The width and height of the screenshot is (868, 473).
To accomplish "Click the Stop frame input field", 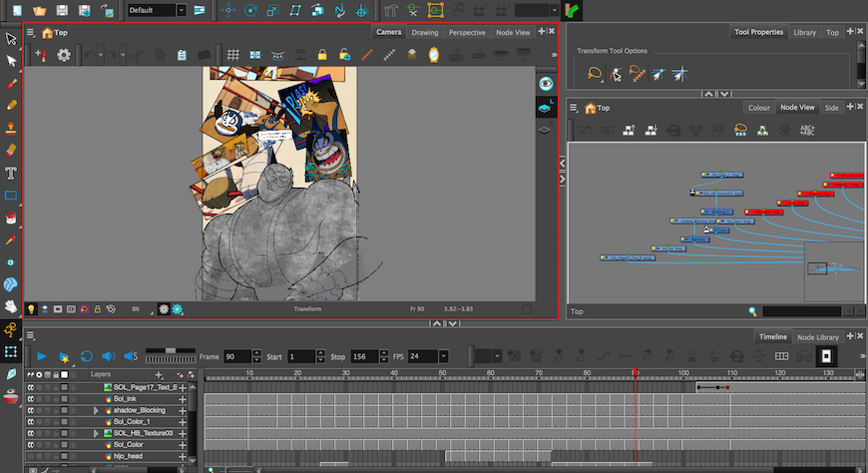I will point(364,356).
